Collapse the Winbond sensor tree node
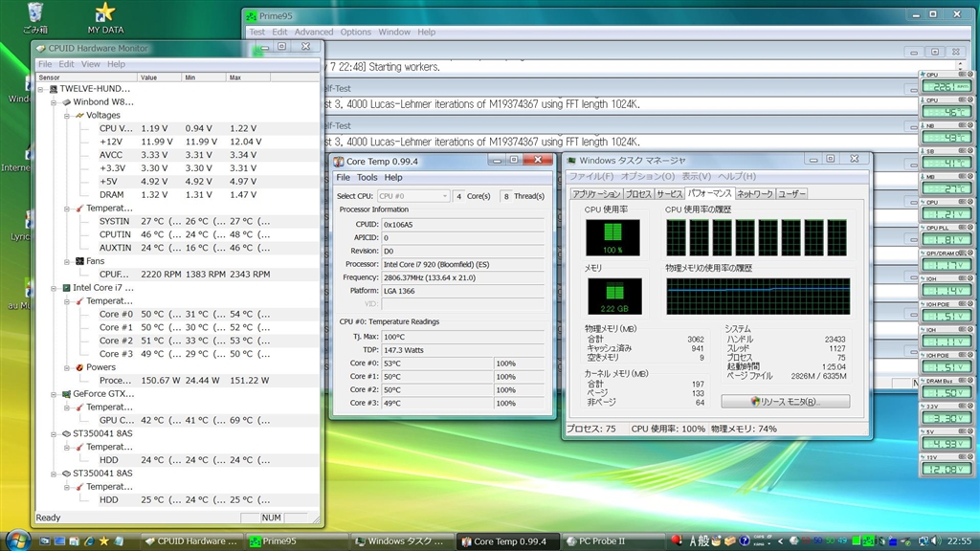This screenshot has height=551, width=980. pyautogui.click(x=54, y=101)
